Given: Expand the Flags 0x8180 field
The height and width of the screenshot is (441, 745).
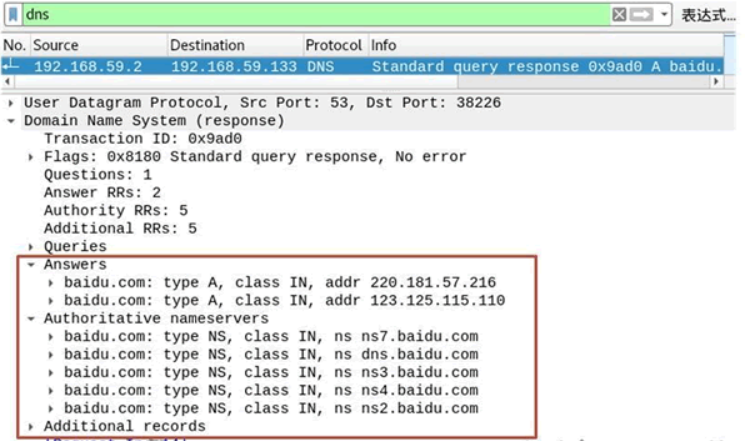Looking at the screenshot, I should tap(31, 157).
